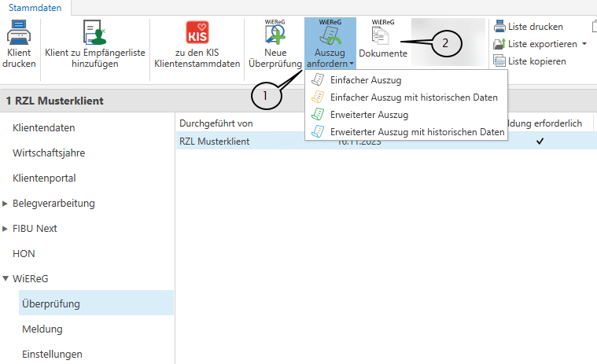Click the Klient drucken printer icon
The width and height of the screenshot is (597, 364).
click(19, 35)
